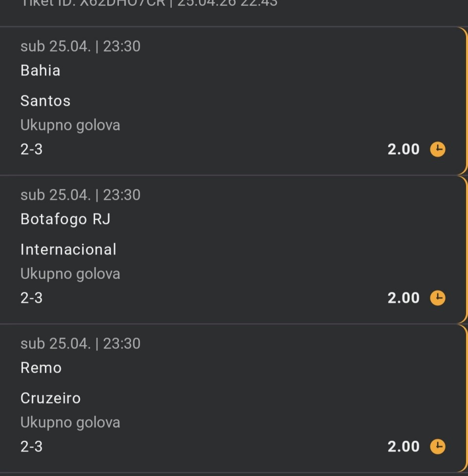Click the pending clock icon for Botafogo–Internacional

coord(437,298)
